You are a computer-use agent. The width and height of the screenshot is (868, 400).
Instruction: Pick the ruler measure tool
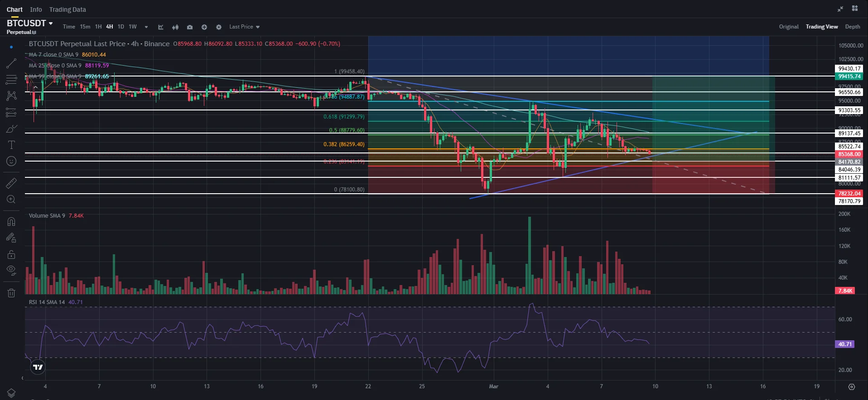(x=11, y=183)
